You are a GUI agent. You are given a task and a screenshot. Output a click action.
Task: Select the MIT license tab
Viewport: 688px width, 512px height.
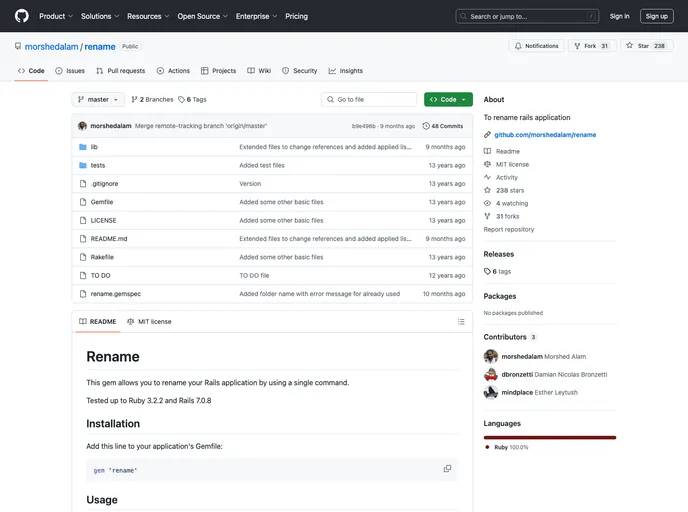(149, 322)
